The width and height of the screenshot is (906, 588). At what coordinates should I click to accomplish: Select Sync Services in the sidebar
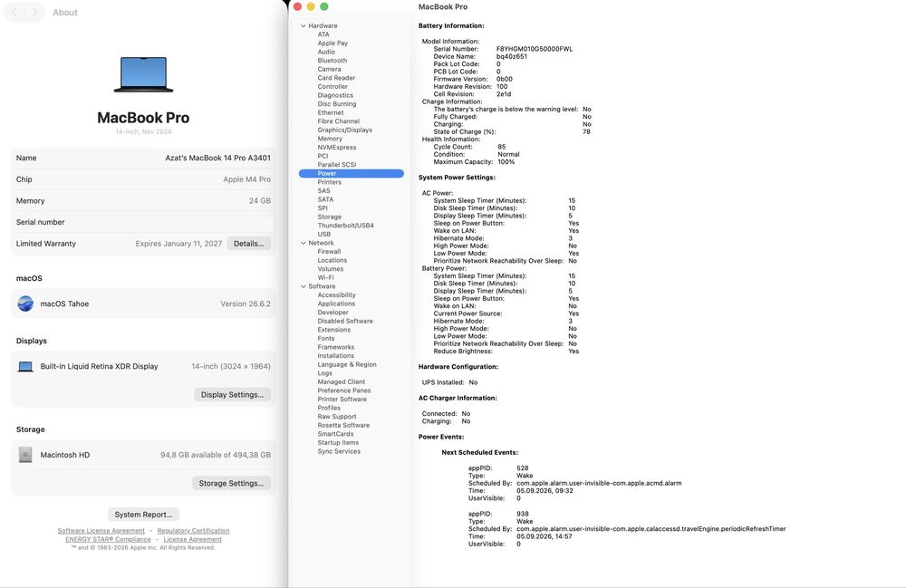point(339,451)
